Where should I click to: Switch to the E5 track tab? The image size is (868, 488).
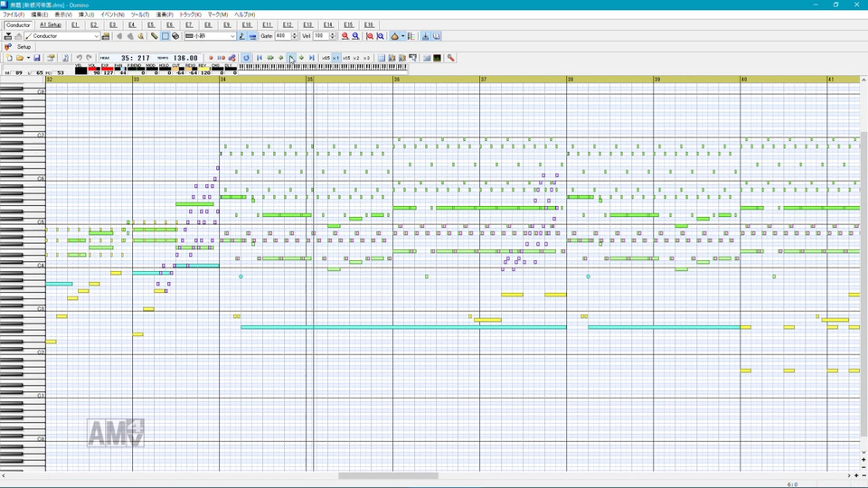coord(151,25)
